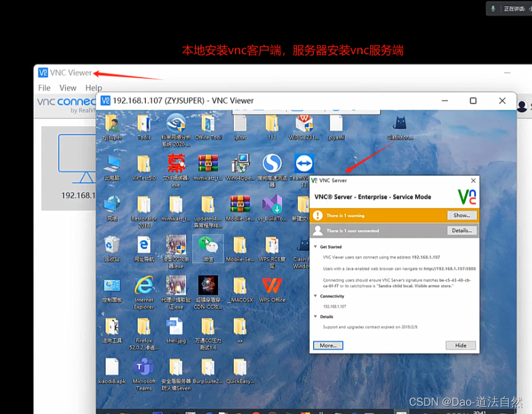532x414 pixels.
Task: Open the Network desktop icon
Action: coord(112,205)
